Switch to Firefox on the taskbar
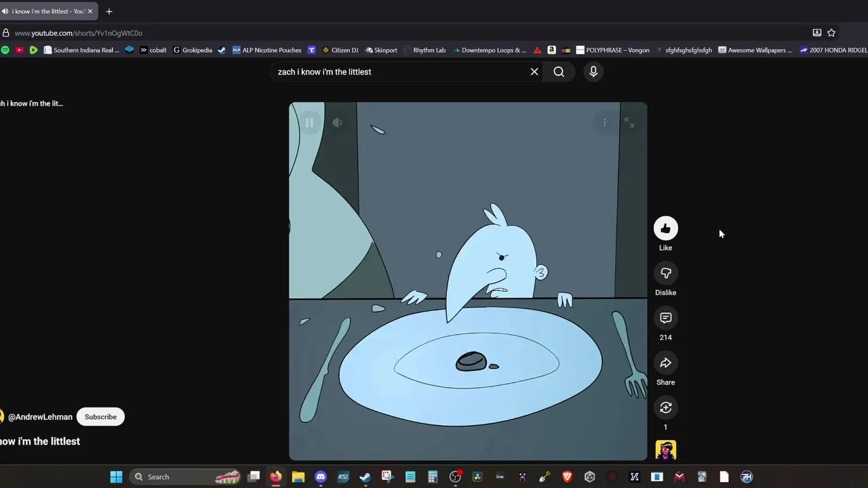 275,476
